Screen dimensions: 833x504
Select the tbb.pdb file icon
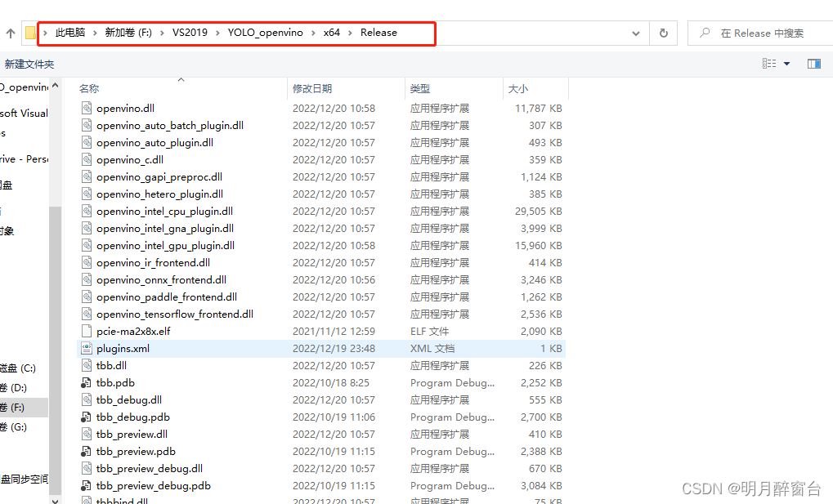coord(87,382)
